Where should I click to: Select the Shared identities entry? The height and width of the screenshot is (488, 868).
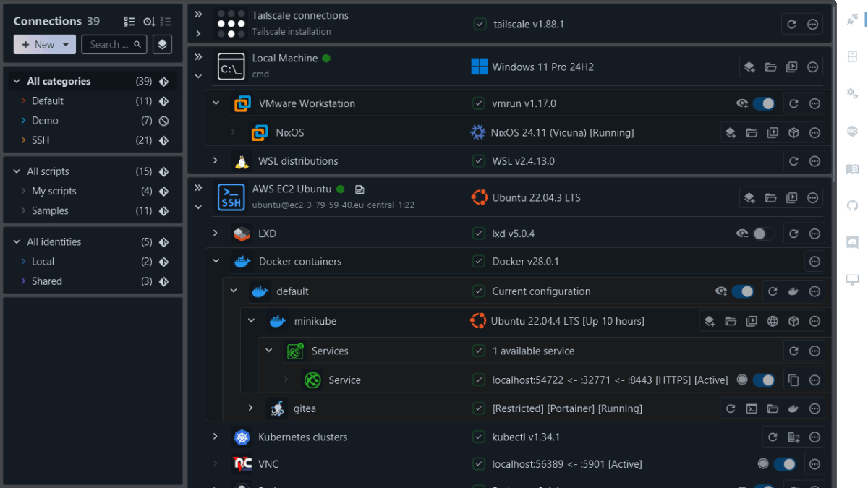pos(93,281)
